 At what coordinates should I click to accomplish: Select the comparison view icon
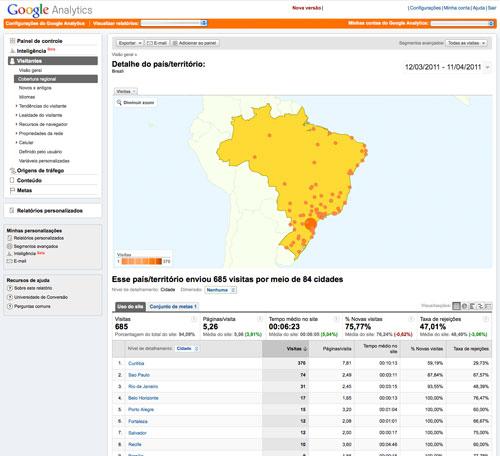coord(480,306)
